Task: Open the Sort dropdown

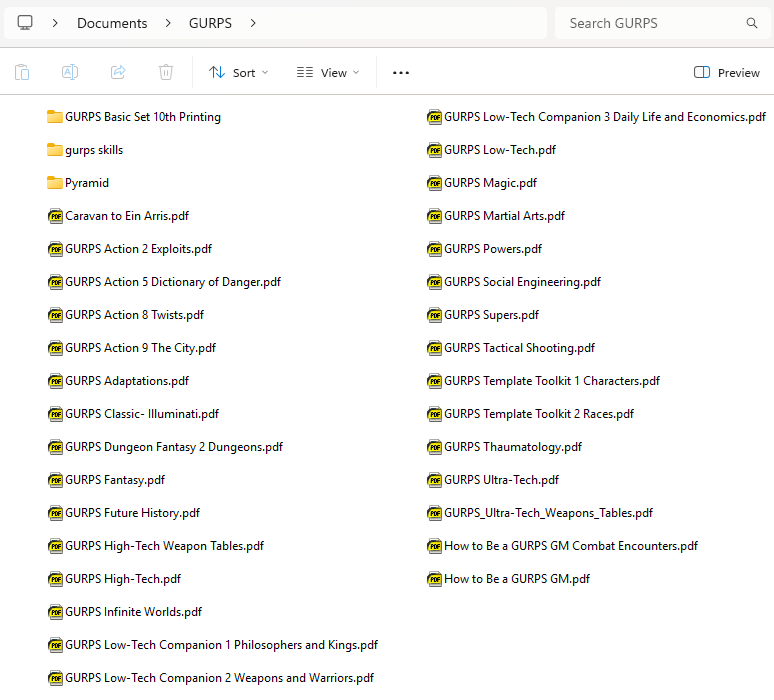Action: (238, 73)
